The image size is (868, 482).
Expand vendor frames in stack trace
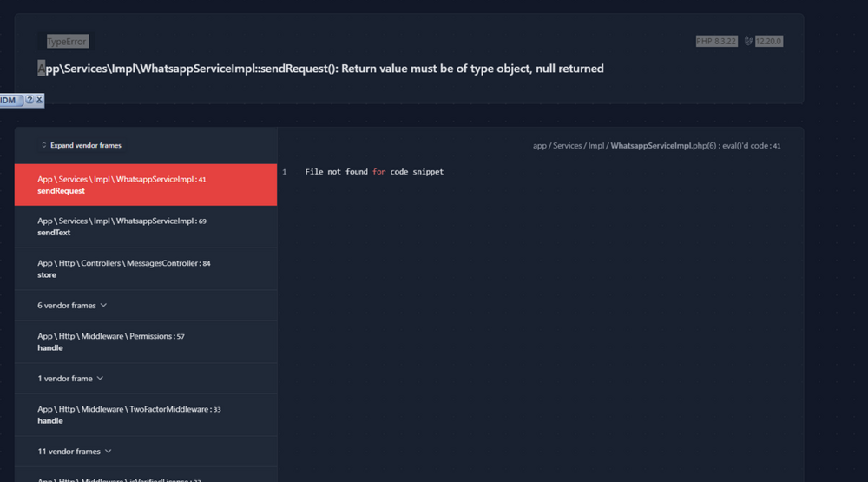pos(82,145)
